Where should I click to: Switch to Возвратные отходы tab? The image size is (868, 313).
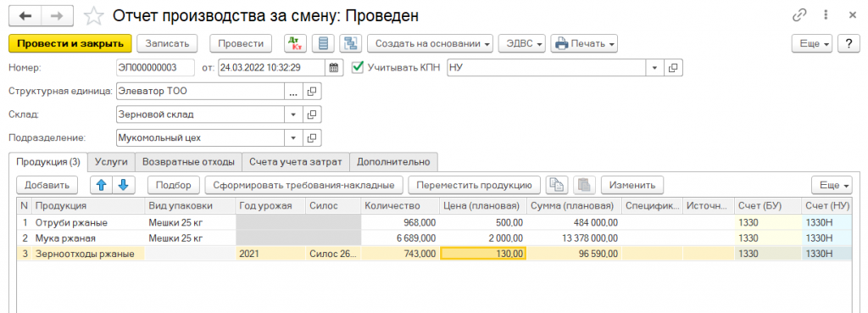point(189,162)
